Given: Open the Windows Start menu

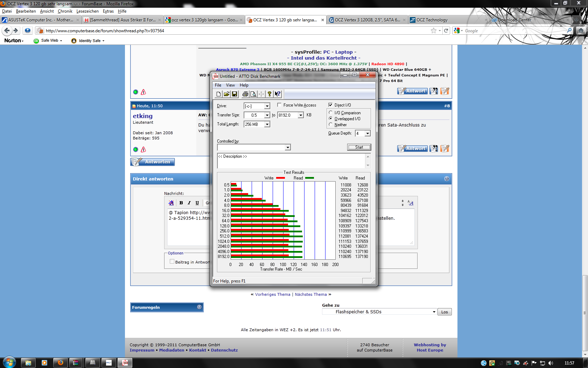Looking at the screenshot, I should pyautogui.click(x=9, y=362).
